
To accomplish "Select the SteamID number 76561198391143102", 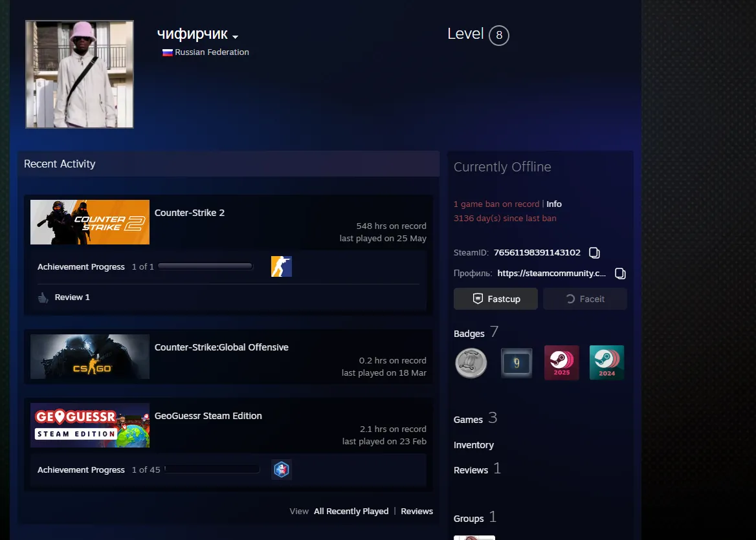I will click(x=537, y=252).
